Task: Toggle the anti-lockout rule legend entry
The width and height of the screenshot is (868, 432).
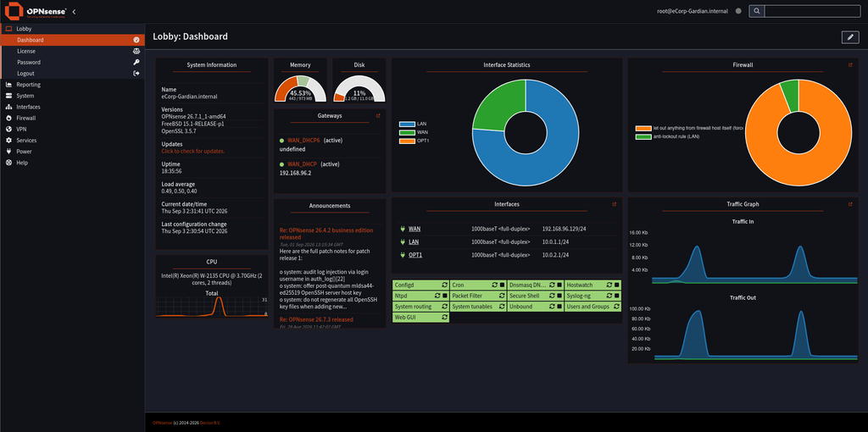Action: (x=668, y=136)
